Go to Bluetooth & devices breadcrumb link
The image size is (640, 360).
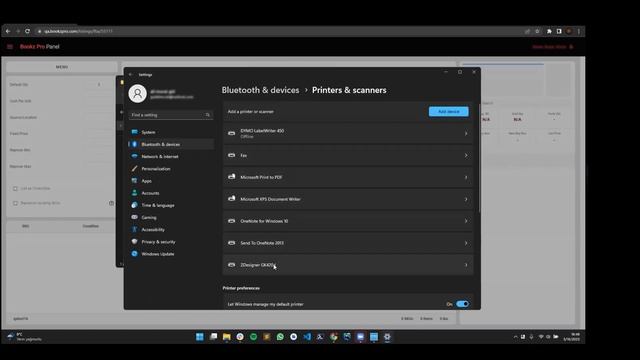(260, 90)
